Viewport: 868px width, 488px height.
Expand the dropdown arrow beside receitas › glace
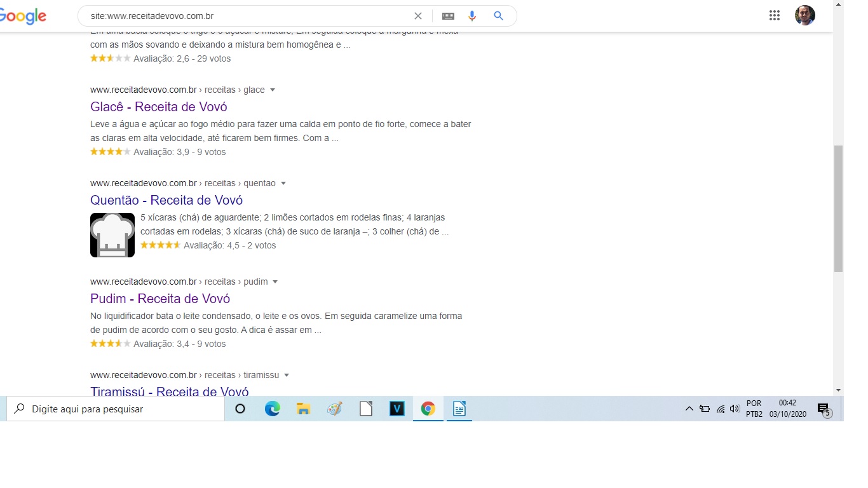pos(273,90)
